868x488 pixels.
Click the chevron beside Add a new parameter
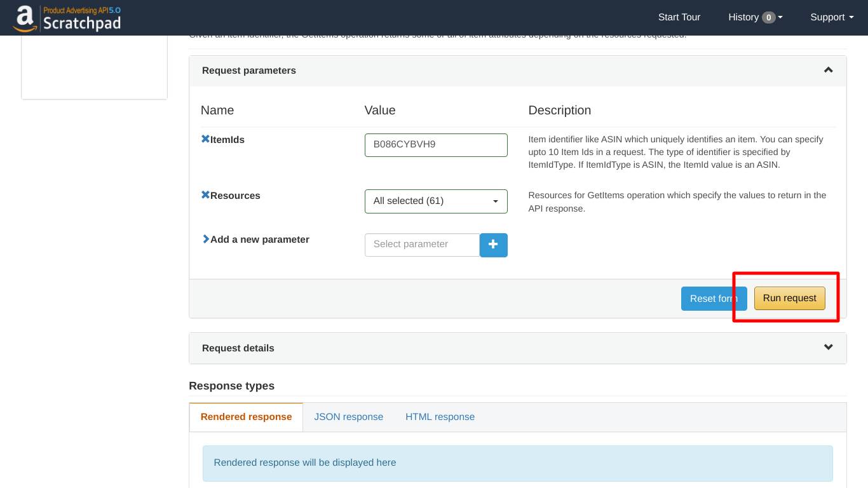coord(205,239)
